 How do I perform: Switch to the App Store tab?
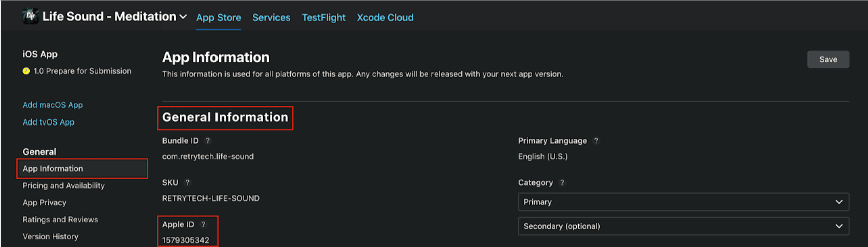(x=219, y=18)
